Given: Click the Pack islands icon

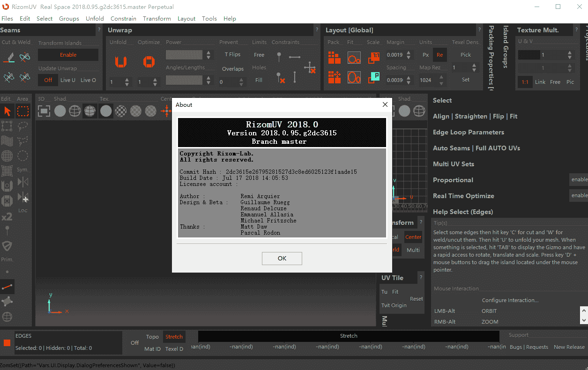Looking at the screenshot, I should 334,58.
